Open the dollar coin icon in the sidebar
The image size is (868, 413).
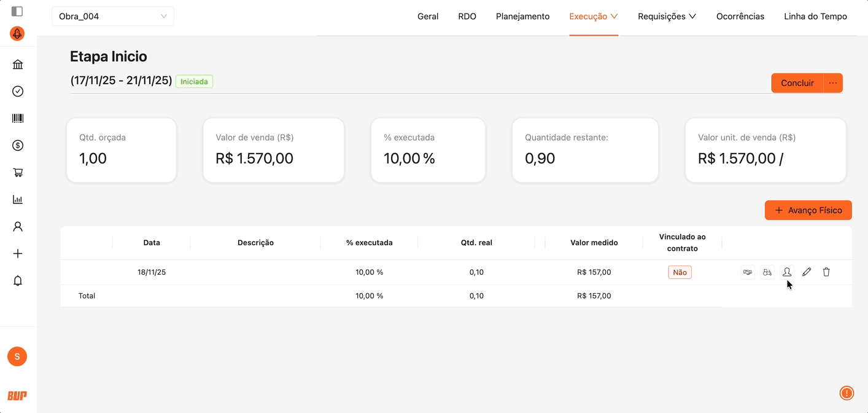pyautogui.click(x=18, y=146)
